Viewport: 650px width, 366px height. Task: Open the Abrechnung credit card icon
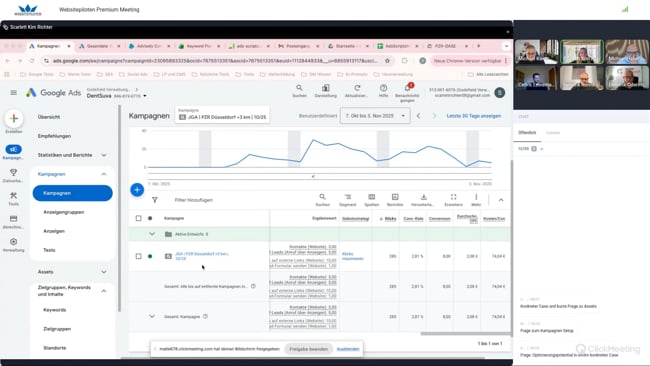click(13, 219)
